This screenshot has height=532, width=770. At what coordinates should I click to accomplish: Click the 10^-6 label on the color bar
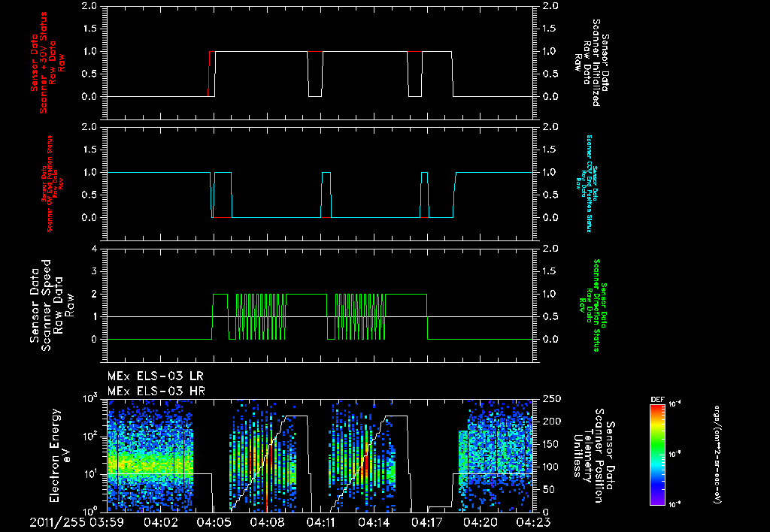point(675,504)
